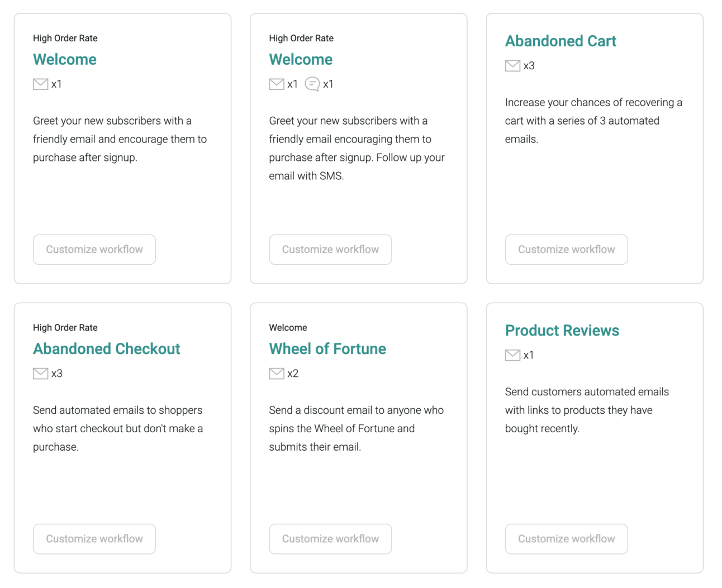Customize workflow for Welcome email plus SMS
This screenshot has height=588, width=722.
click(x=330, y=250)
